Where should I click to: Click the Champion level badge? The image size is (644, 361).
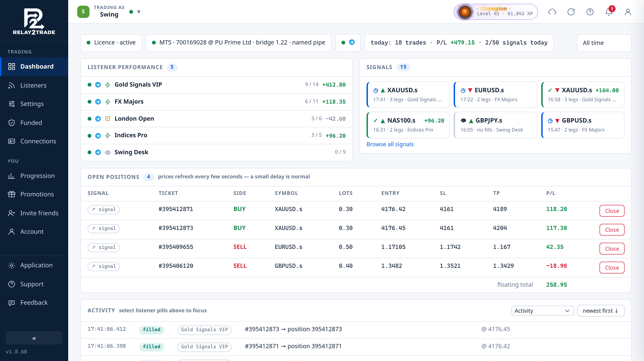(x=496, y=12)
